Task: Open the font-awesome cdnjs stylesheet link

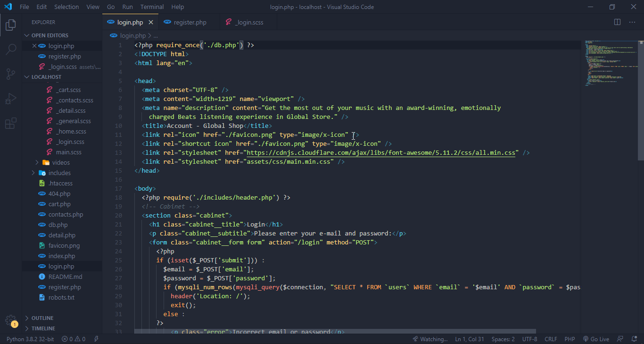Action: point(381,153)
